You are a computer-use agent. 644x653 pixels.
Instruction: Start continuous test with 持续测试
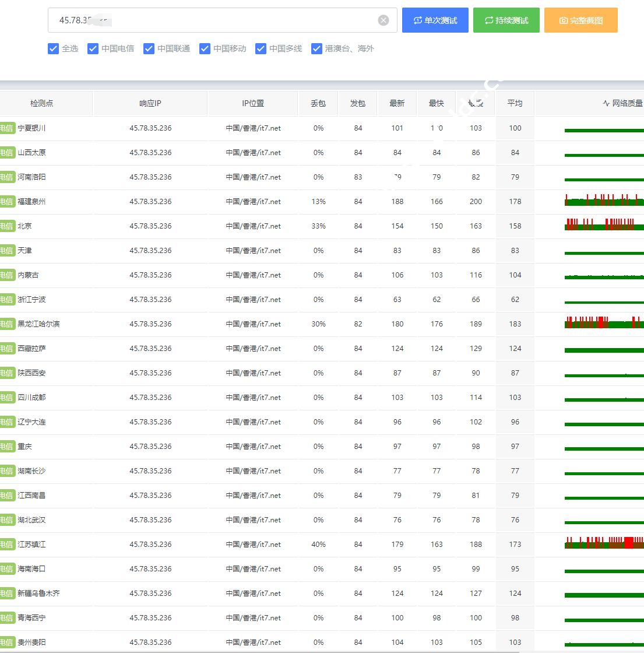(x=506, y=20)
